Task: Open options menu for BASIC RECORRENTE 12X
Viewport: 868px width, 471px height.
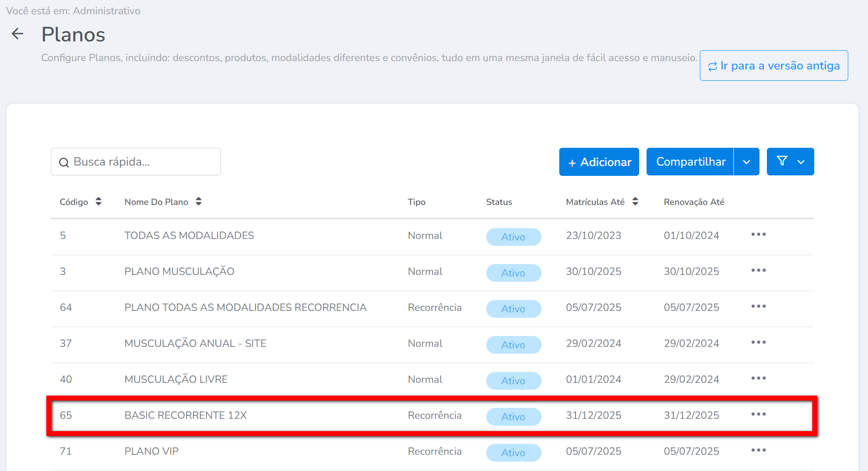Action: coord(758,414)
